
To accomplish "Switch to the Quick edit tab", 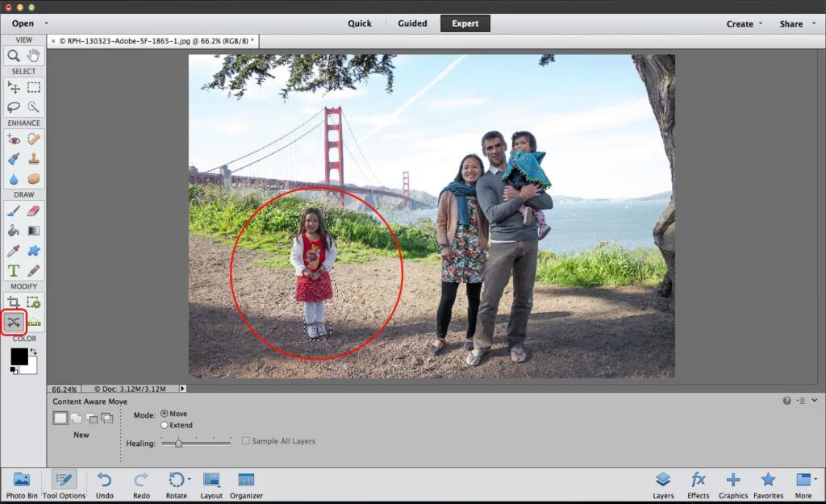I will pos(360,23).
